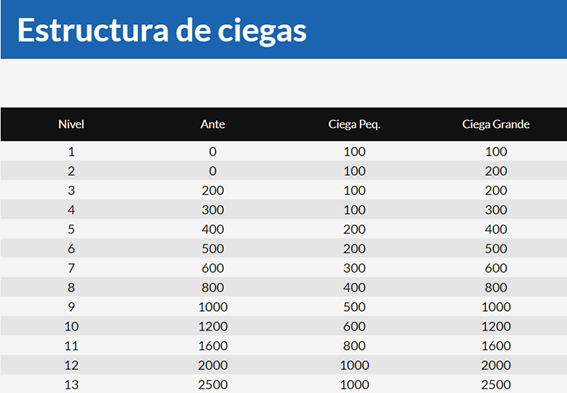Click Ante value 2500 in level 13
567x393 pixels.
coord(213,385)
